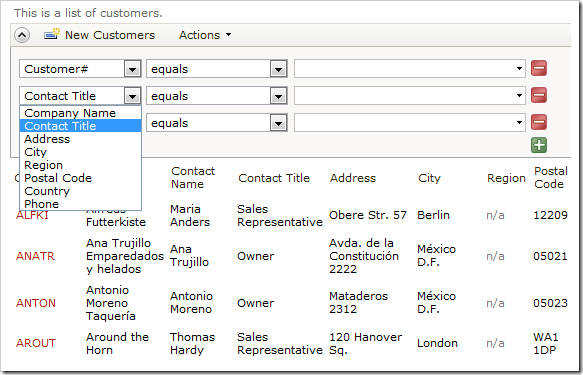Viewport: 583px width, 375px height.
Task: Open the Customer# field dropdown
Action: pyautogui.click(x=132, y=69)
